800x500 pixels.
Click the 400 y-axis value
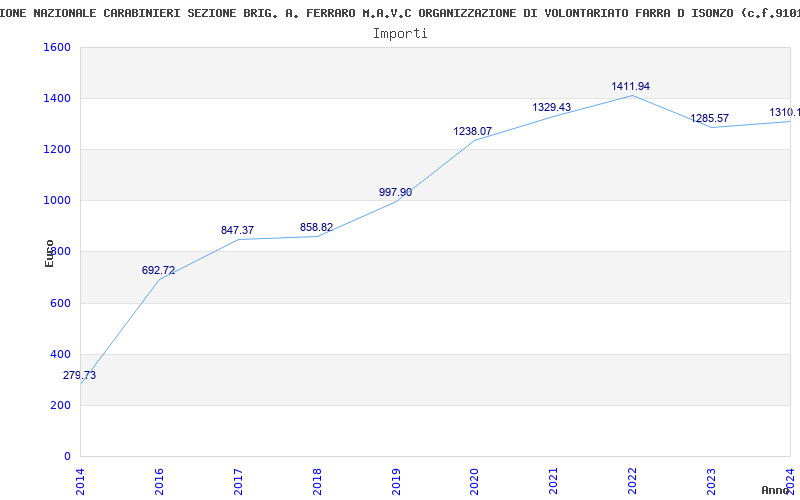[x=61, y=355]
